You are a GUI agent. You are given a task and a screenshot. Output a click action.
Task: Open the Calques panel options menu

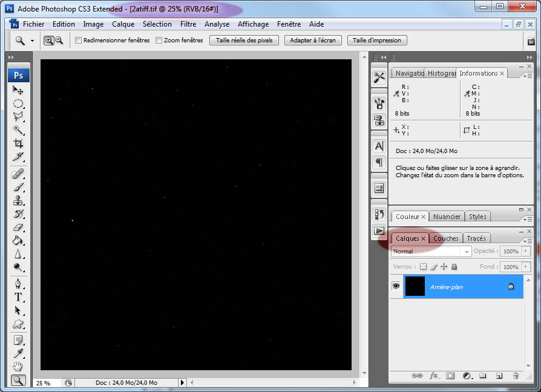tap(528, 241)
